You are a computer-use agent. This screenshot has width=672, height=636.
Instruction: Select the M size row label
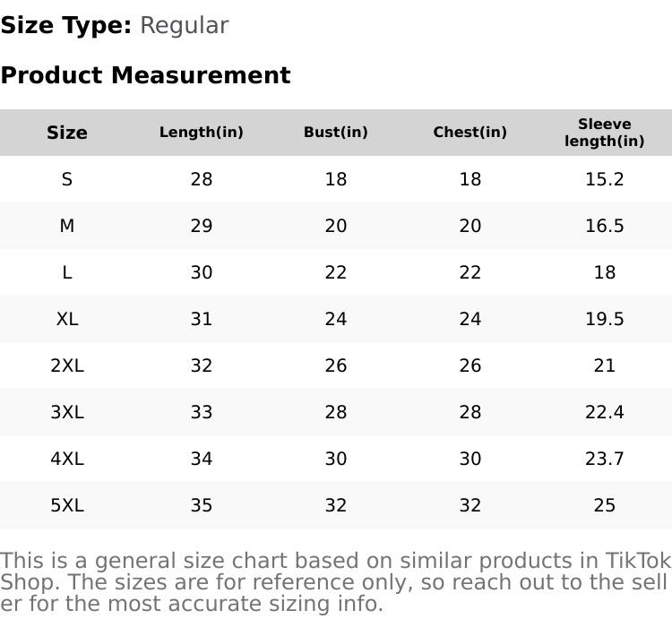coord(67,226)
